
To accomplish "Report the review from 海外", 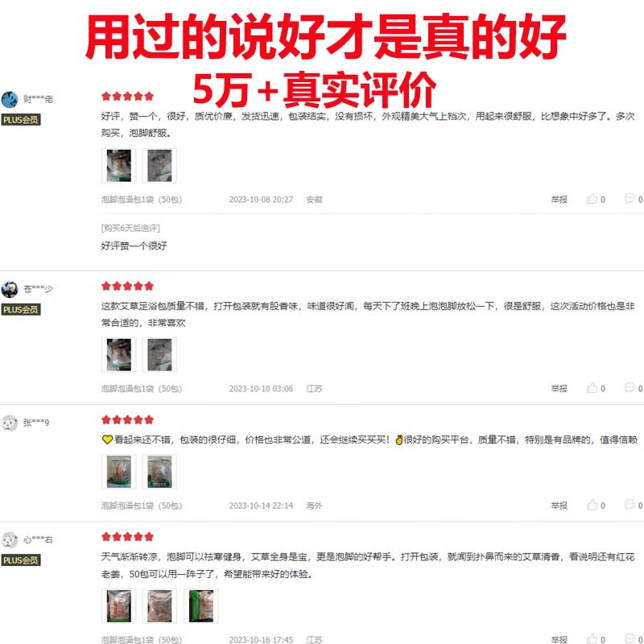I will (559, 506).
